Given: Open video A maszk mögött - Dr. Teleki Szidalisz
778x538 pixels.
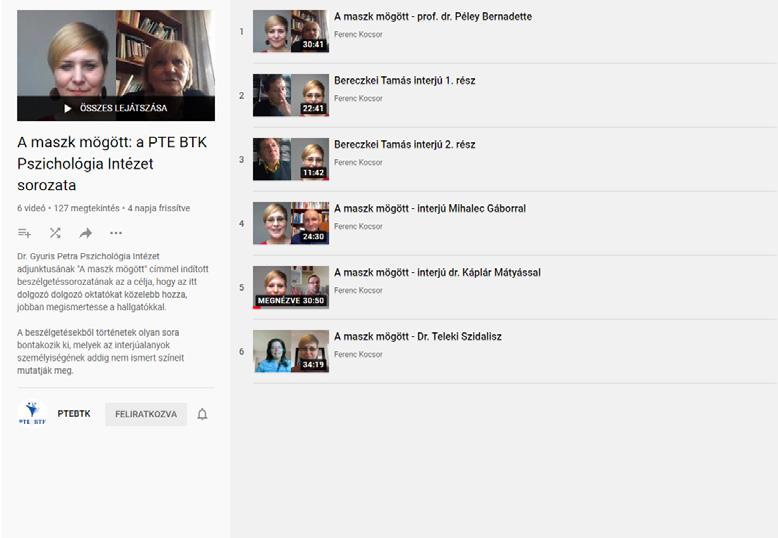Looking at the screenshot, I should (418, 336).
